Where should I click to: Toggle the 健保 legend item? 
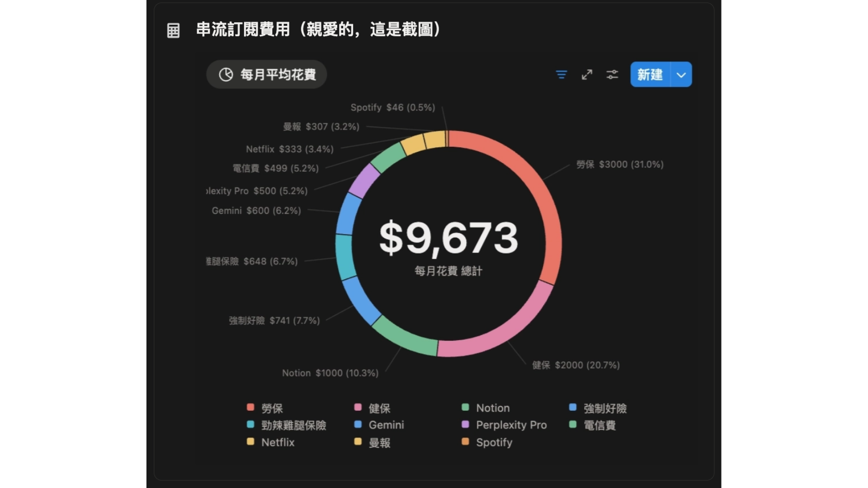point(379,408)
